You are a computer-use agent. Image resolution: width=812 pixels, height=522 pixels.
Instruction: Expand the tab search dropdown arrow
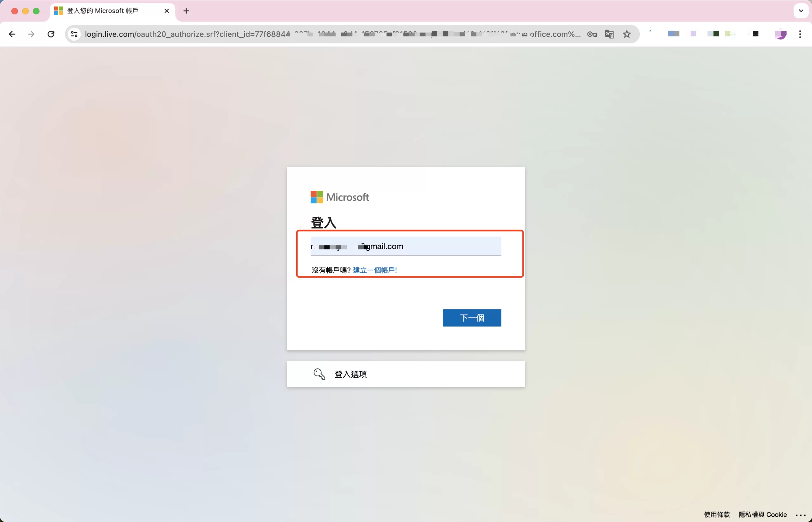801,11
